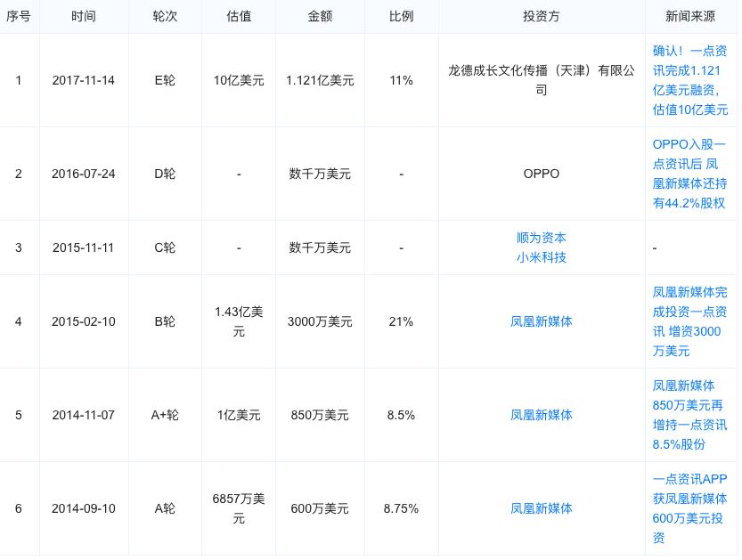Click the 时间 column header

tap(84, 17)
